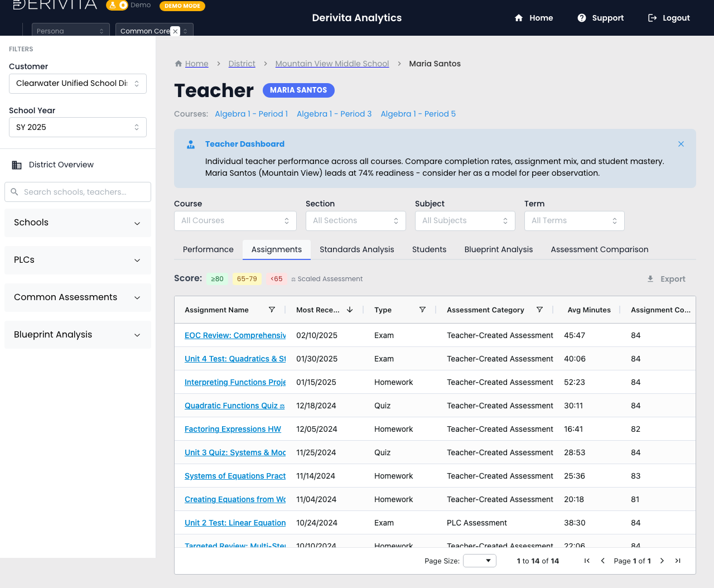The height and width of the screenshot is (588, 714).
Task: Open the Customer dropdown for Clearwater Unified
Action: (x=78, y=84)
